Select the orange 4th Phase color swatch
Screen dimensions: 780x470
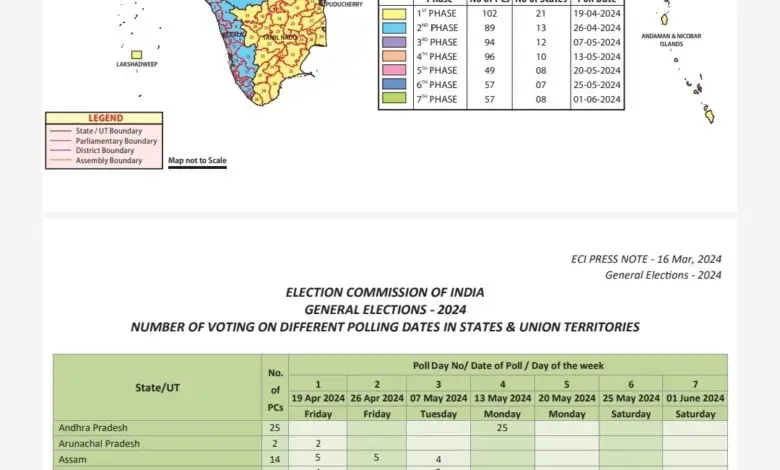[394, 56]
